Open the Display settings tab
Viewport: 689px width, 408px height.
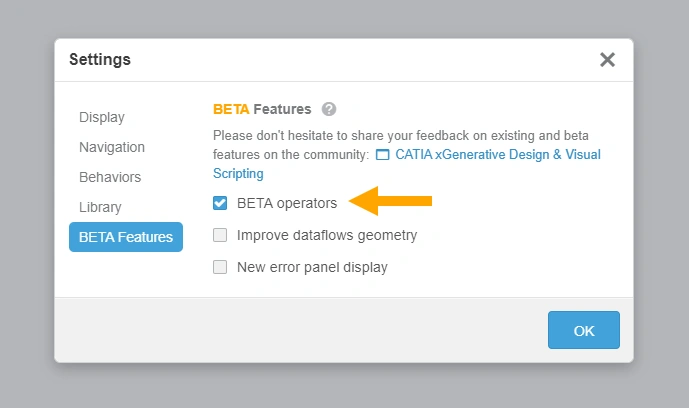click(102, 117)
